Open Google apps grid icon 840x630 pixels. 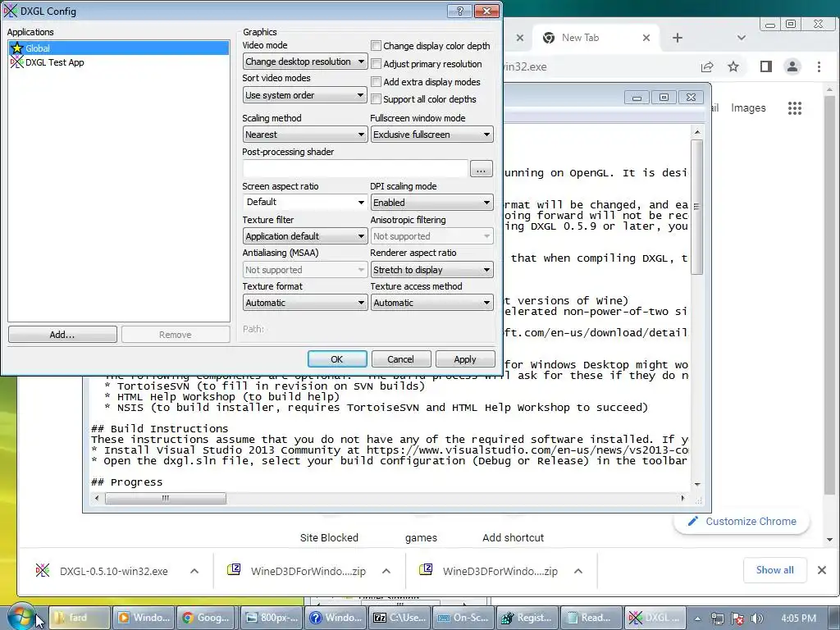[x=795, y=108]
